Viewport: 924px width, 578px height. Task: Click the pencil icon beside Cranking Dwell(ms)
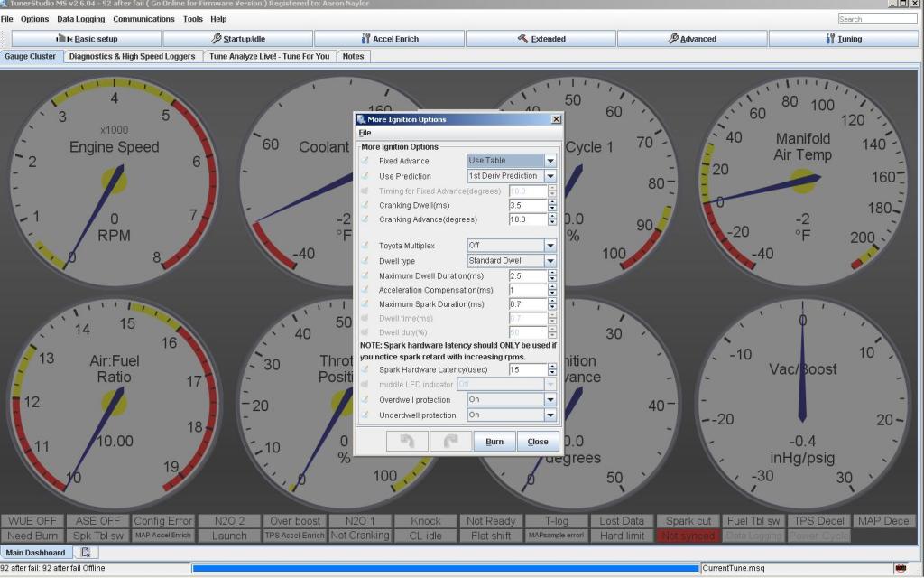coord(365,205)
